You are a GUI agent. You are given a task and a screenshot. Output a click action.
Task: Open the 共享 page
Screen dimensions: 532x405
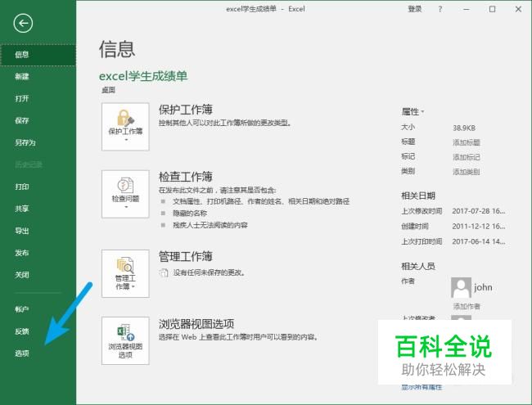(22, 209)
